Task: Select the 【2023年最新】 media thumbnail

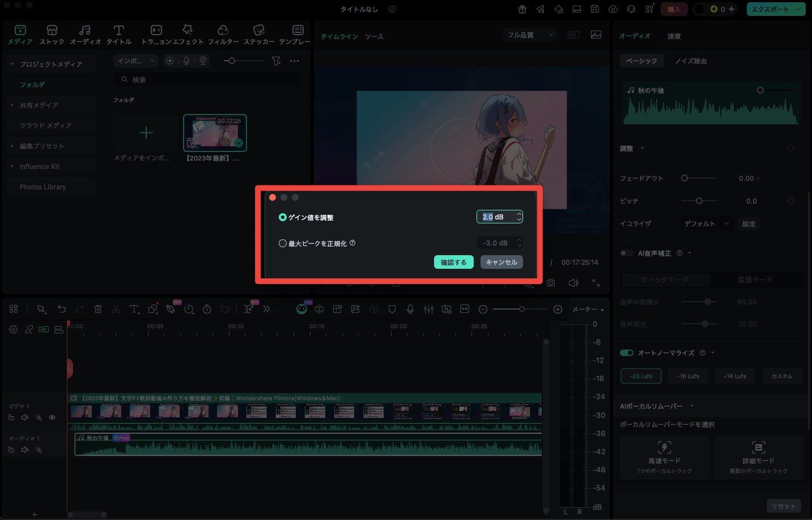Action: pos(215,133)
